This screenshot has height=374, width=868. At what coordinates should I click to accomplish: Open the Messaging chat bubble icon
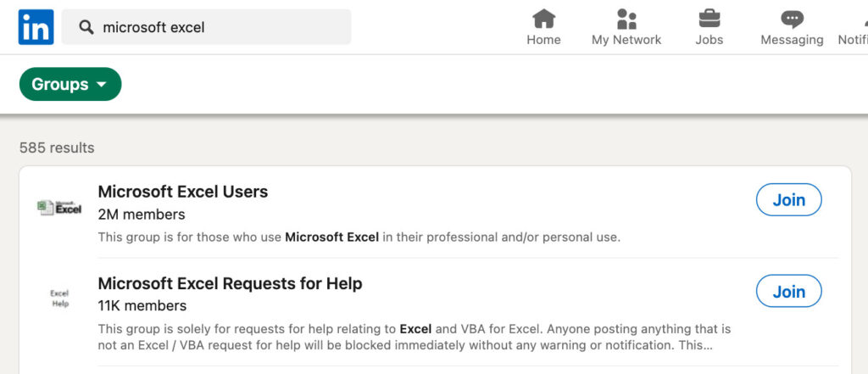[x=792, y=19]
